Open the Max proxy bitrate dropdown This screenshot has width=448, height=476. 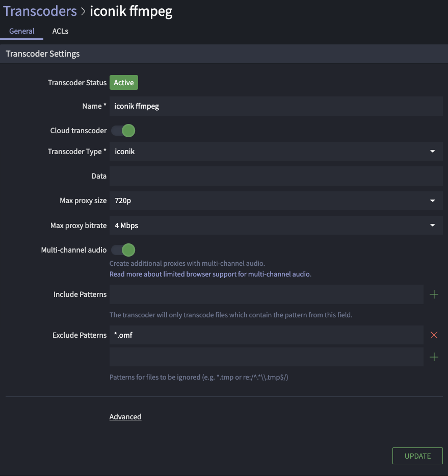pos(276,226)
